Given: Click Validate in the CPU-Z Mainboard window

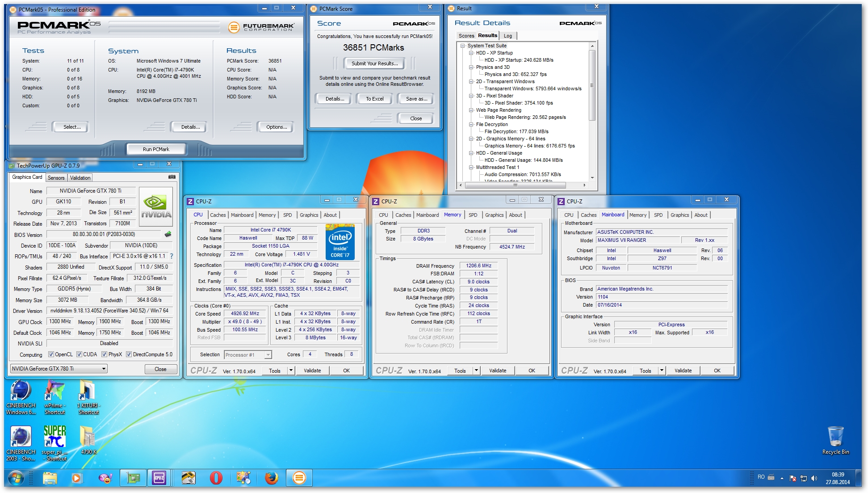Looking at the screenshot, I should [683, 371].
